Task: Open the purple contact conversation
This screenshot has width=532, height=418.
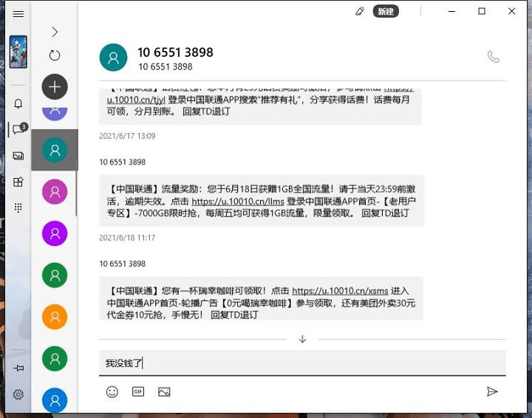Action: click(x=55, y=233)
